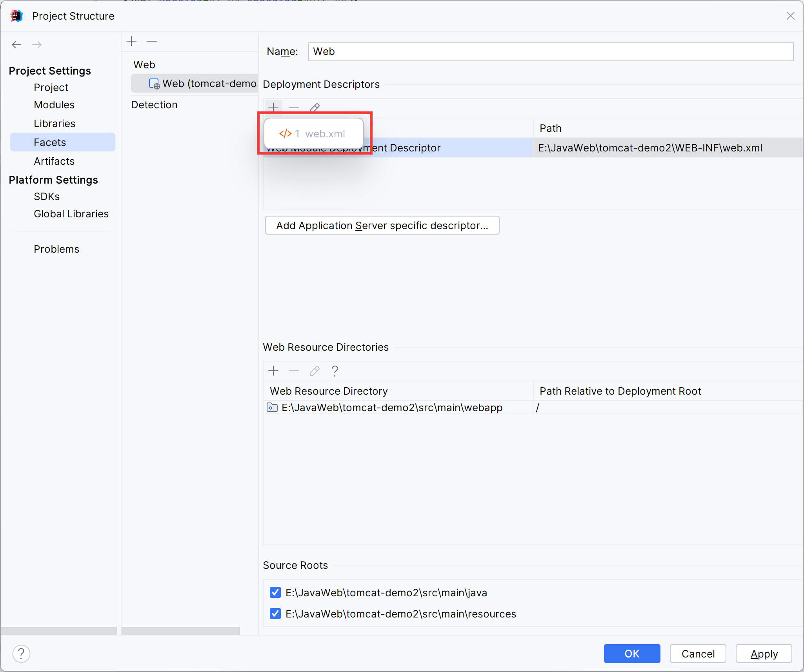Click the edit deployment descriptor pencil icon
Image resolution: width=804 pixels, height=672 pixels.
tap(315, 107)
